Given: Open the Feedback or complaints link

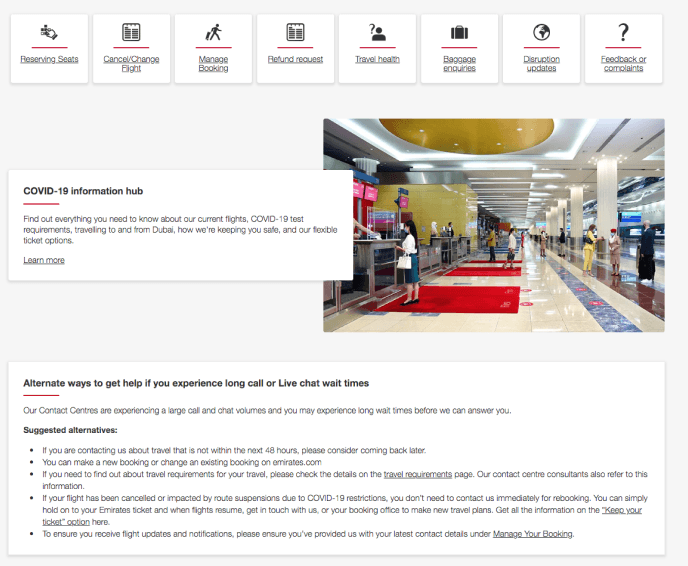Looking at the screenshot, I should pyautogui.click(x=624, y=64).
